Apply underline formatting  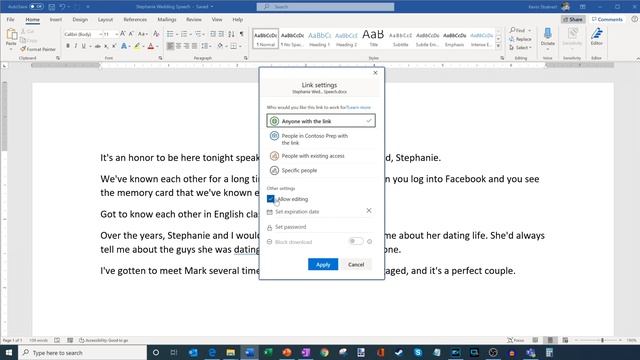(84, 46)
